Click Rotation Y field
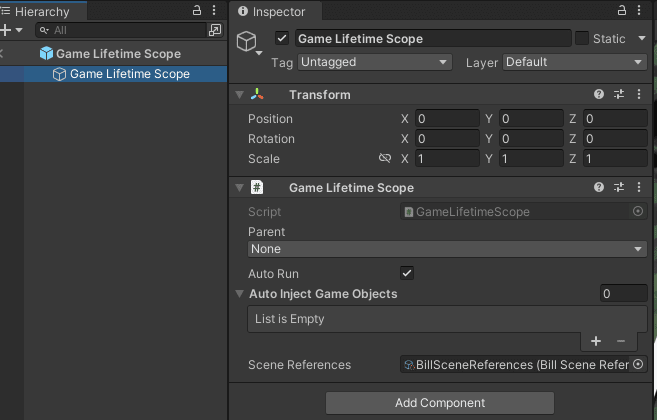This screenshot has width=657, height=420. coord(531,139)
